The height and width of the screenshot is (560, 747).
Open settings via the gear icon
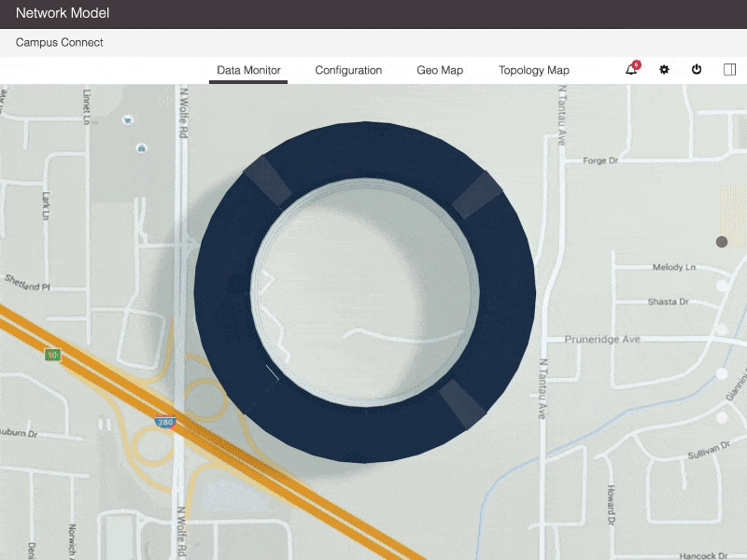coord(664,70)
